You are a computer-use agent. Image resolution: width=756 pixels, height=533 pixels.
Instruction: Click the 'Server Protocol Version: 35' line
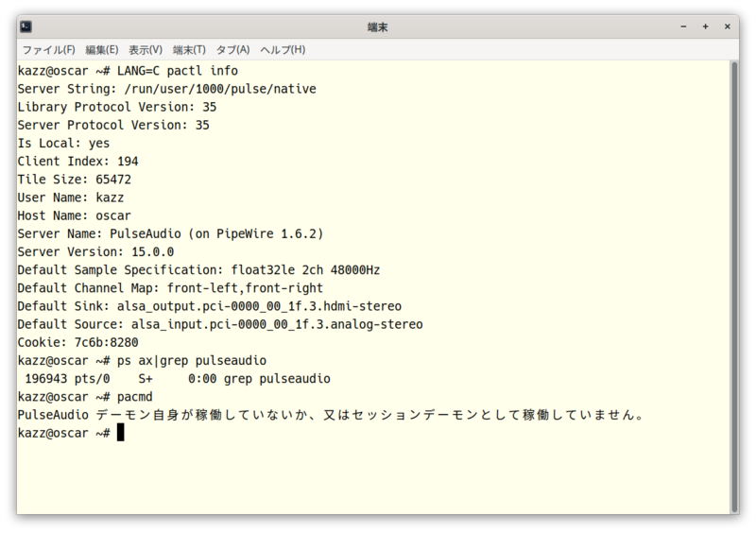(x=113, y=125)
